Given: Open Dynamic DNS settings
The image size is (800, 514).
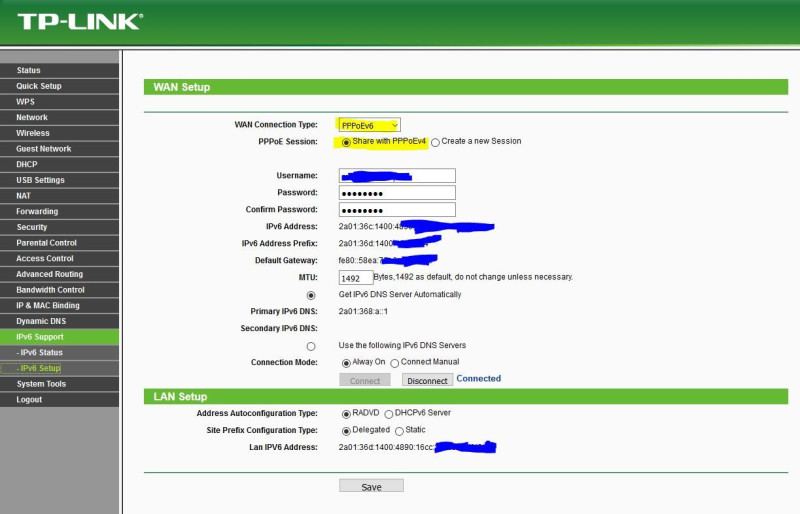Looking at the screenshot, I should tap(59, 321).
